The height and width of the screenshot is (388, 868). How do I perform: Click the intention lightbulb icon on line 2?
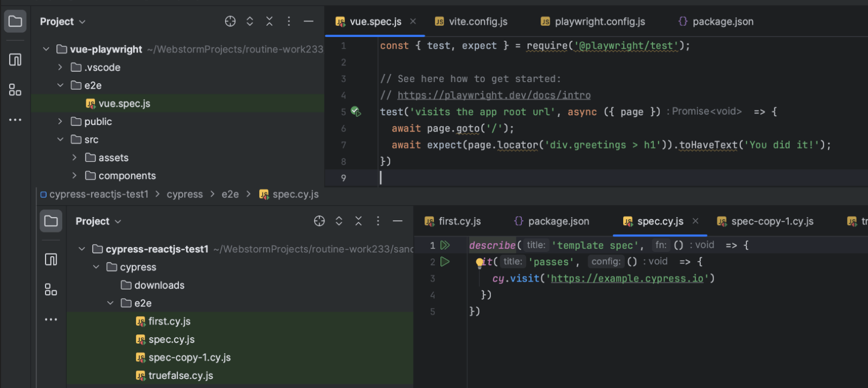pos(480,262)
